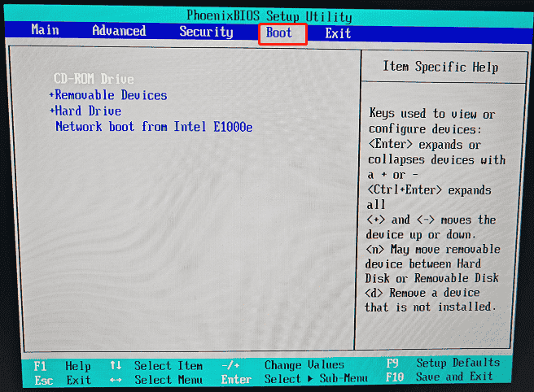Click the up-down arrows icon for Select Item
This screenshot has width=534, height=392.
pyautogui.click(x=116, y=365)
